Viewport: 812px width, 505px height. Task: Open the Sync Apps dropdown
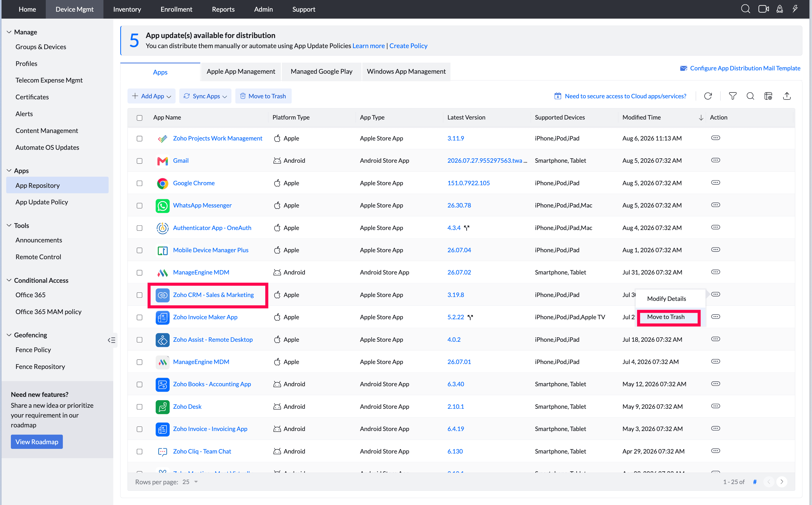point(205,96)
